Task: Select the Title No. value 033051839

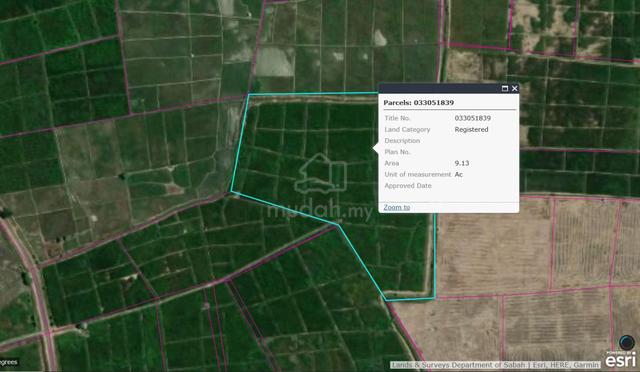Action: point(473,118)
